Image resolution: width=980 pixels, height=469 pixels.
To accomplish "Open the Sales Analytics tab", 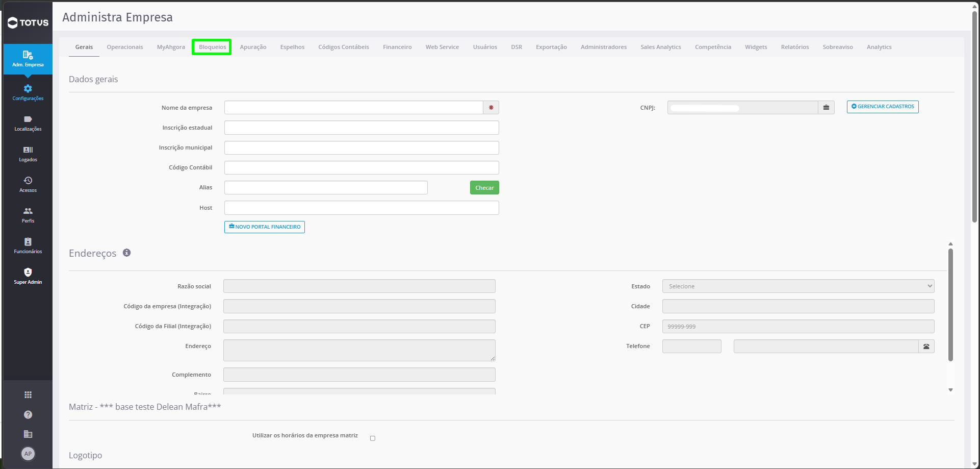I will click(661, 47).
